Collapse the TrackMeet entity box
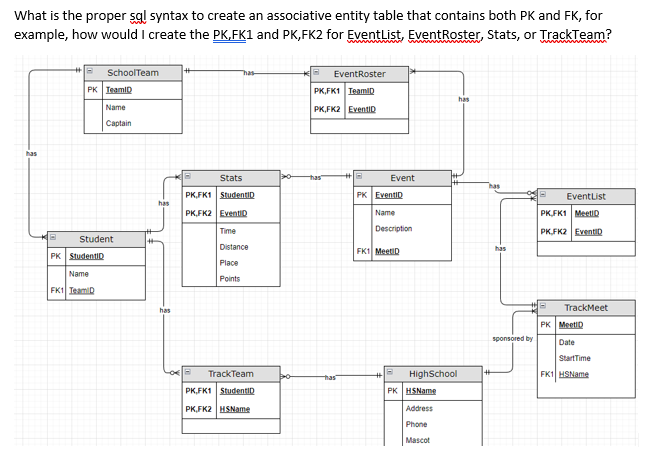Screen dimensions: 648x452 click(543, 306)
